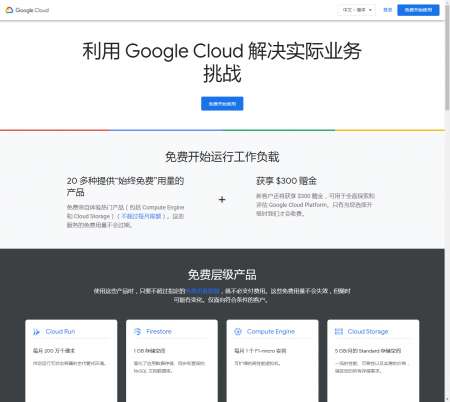Click the blue button below the main headline

222,104
